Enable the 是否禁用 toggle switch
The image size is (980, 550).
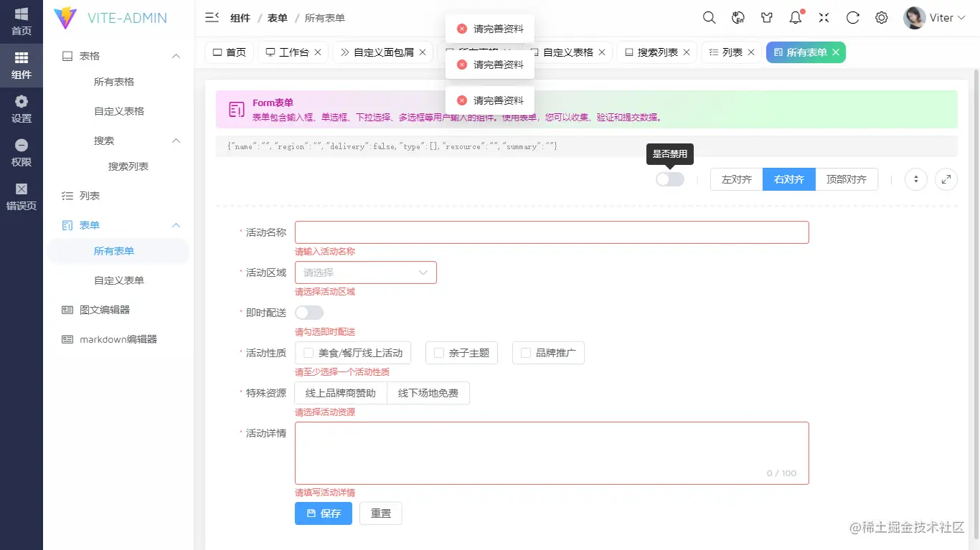[669, 179]
